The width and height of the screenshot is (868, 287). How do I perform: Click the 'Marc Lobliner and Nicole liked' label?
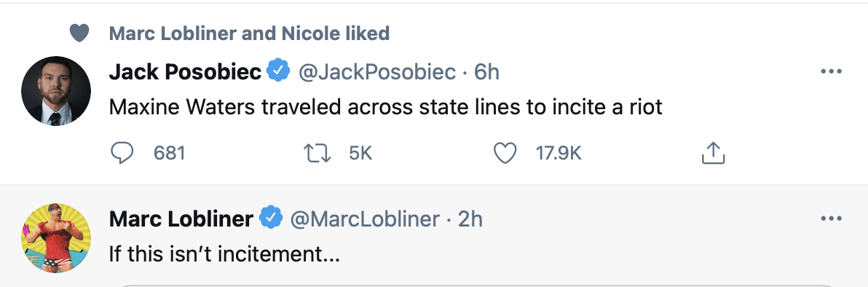(249, 34)
